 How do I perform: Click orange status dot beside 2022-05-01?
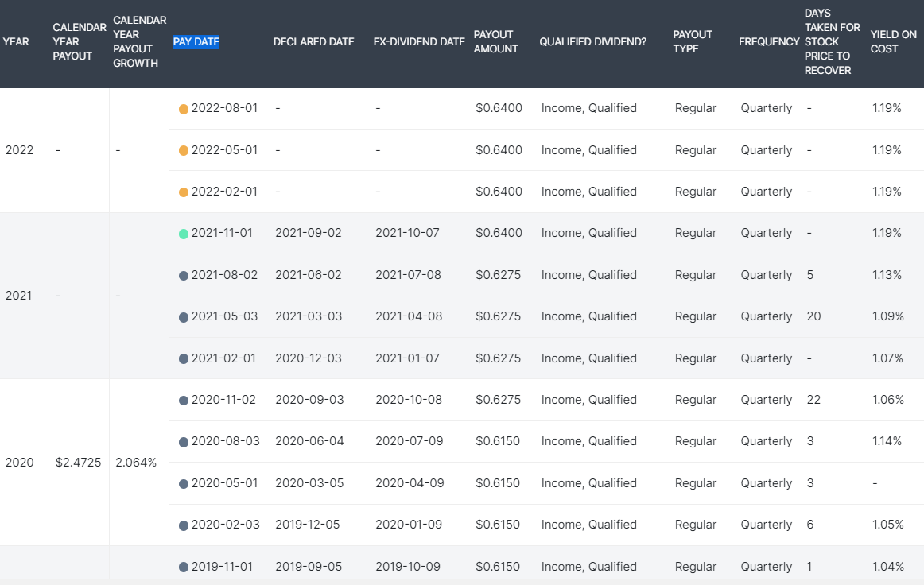pyautogui.click(x=183, y=151)
